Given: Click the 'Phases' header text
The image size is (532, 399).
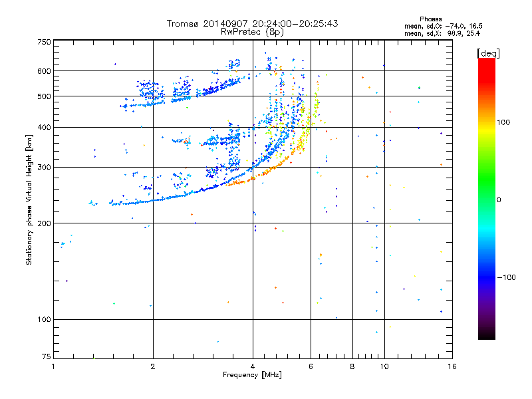Looking at the screenshot, I should tap(430, 19).
